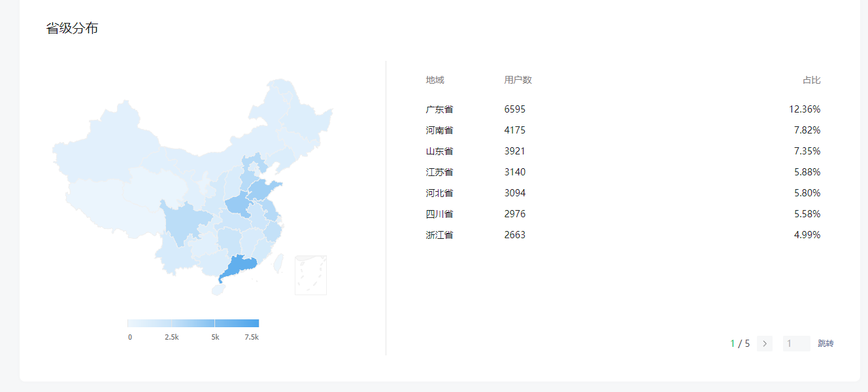
Task: Click the 1 / 5 page indicator
Action: (x=740, y=344)
